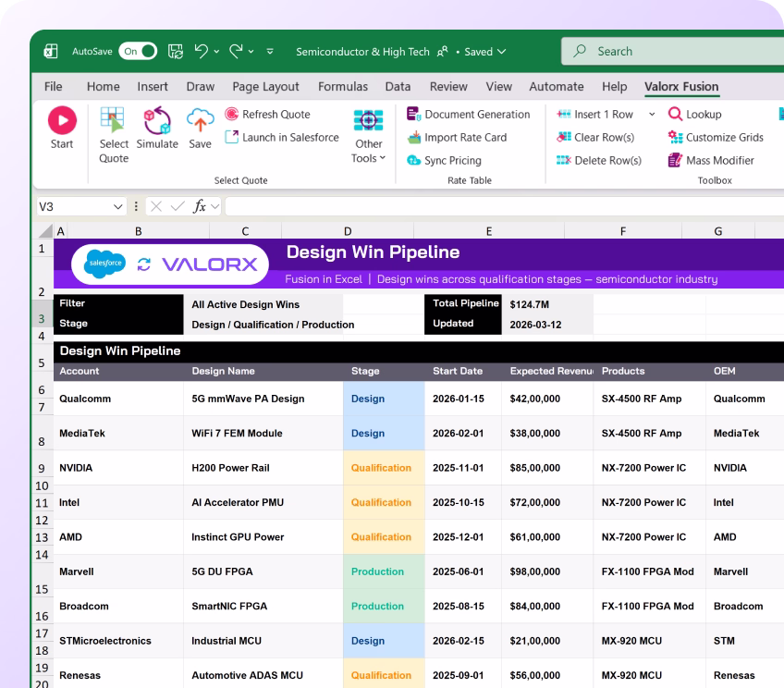Image resolution: width=784 pixels, height=688 pixels.
Task: Click the Search box
Action: point(672,51)
